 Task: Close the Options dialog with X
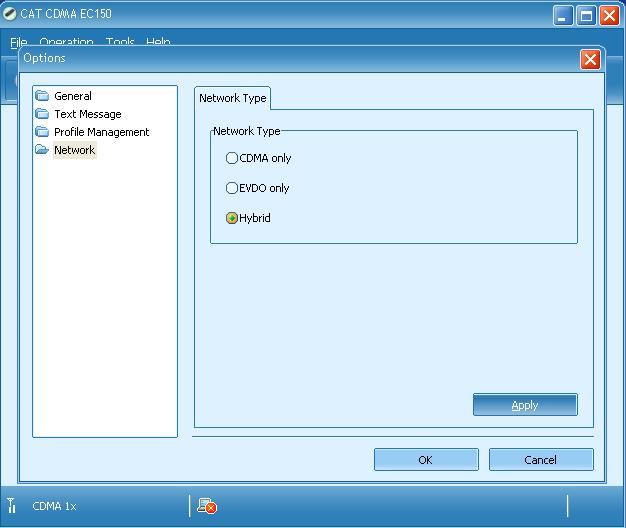(590, 60)
